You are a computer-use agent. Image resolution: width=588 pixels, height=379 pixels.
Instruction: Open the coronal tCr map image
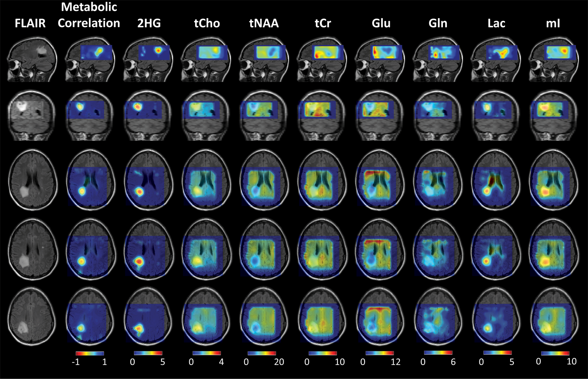pyautogui.click(x=322, y=115)
